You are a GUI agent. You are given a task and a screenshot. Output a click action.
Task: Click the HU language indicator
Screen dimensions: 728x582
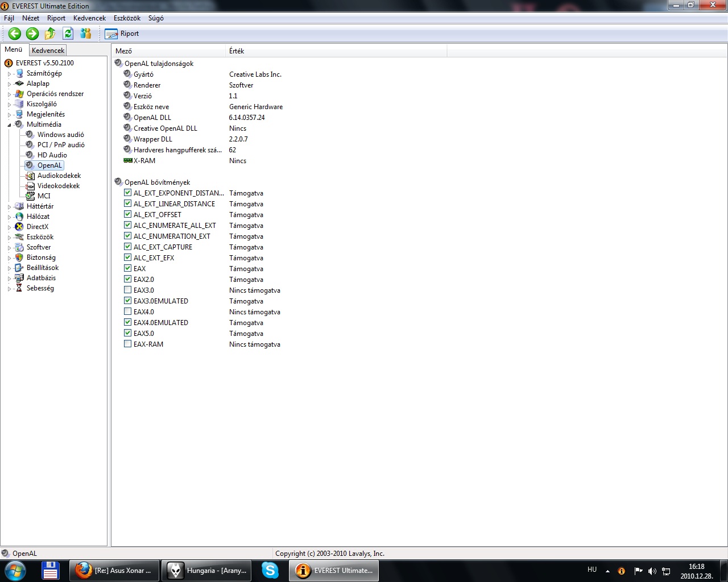[592, 569]
